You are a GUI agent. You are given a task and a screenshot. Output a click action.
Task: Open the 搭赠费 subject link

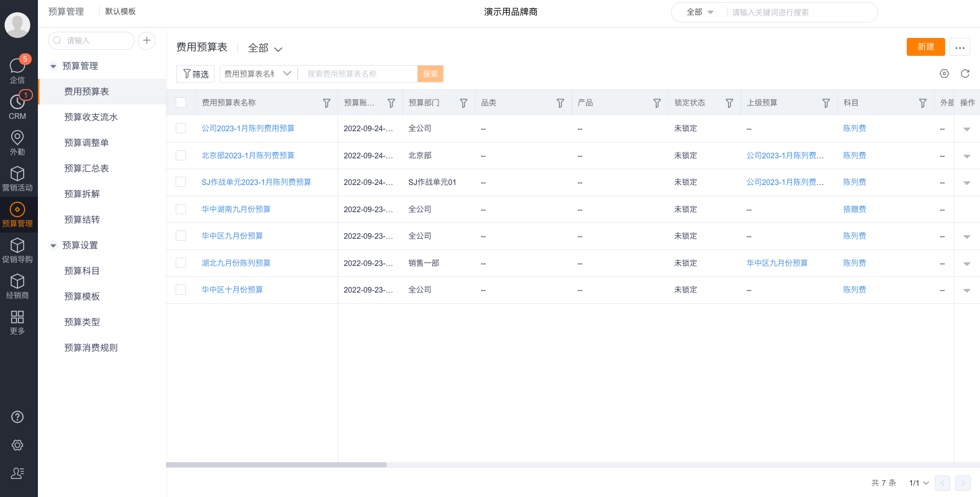click(x=854, y=209)
